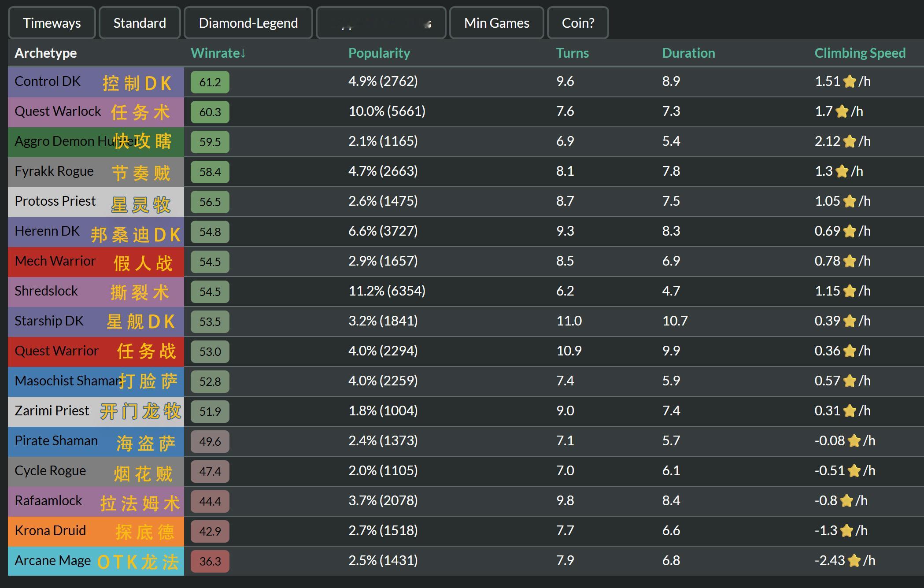Screen dimensions: 924x588
Task: Sort by Duration column header
Action: (x=688, y=53)
